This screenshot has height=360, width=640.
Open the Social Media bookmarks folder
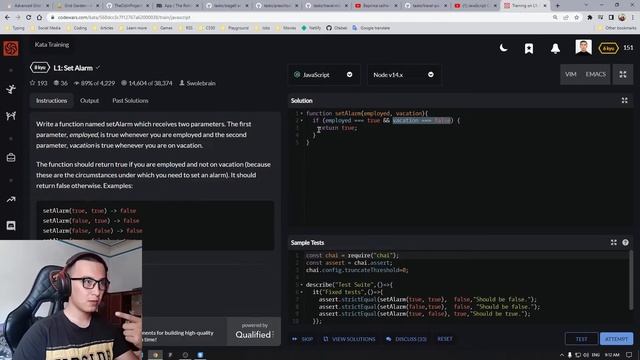[x=46, y=28]
